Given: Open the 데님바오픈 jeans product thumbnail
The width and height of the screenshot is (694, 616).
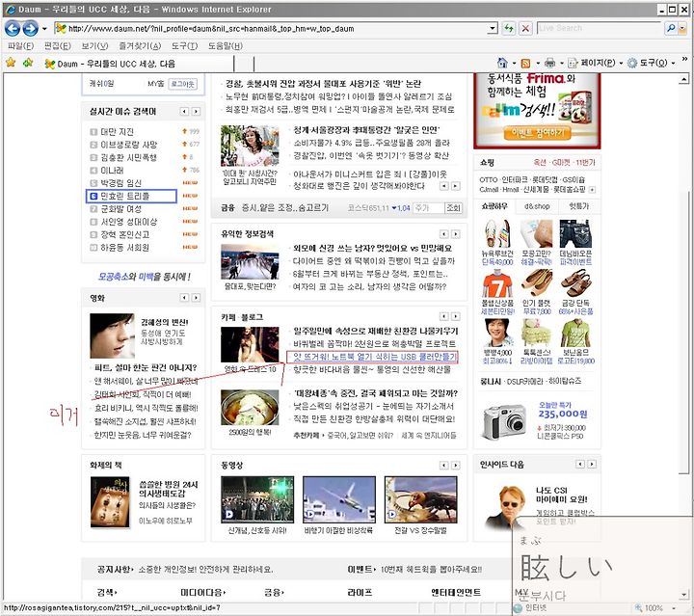Looking at the screenshot, I should (575, 234).
